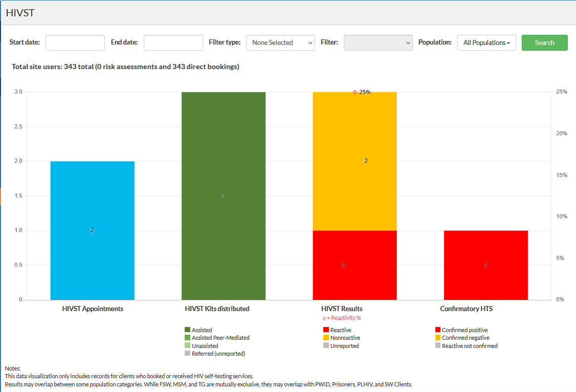
Task: Toggle the Unassisted legend item
Action: click(x=205, y=346)
